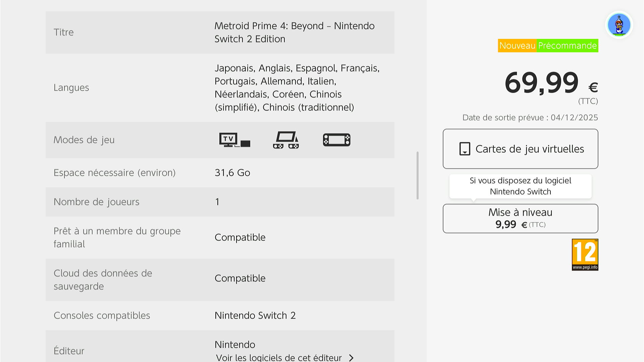This screenshot has height=362, width=644.
Task: Click the Consoles compatibles row
Action: pyautogui.click(x=220, y=315)
